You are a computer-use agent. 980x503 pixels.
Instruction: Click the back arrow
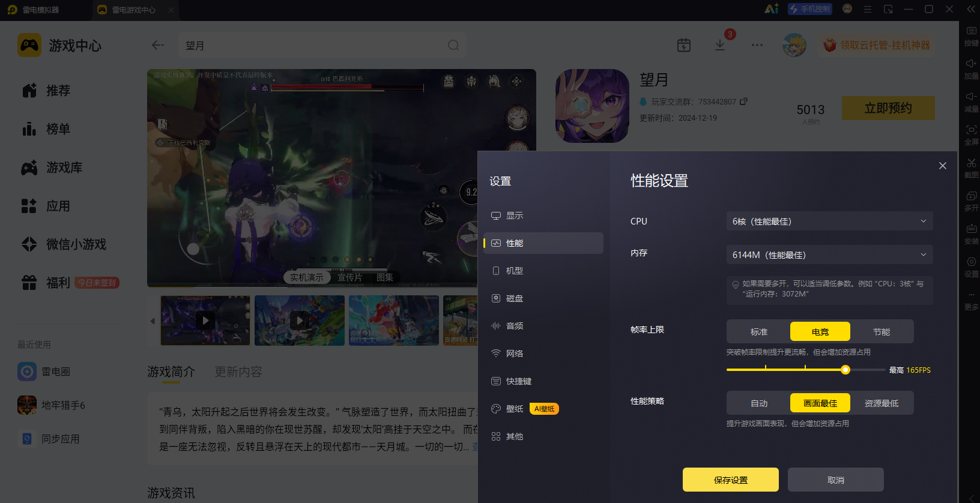158,45
